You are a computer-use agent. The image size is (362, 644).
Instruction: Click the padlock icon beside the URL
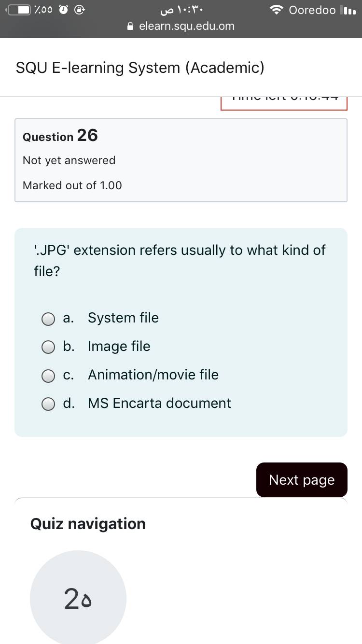130,27
